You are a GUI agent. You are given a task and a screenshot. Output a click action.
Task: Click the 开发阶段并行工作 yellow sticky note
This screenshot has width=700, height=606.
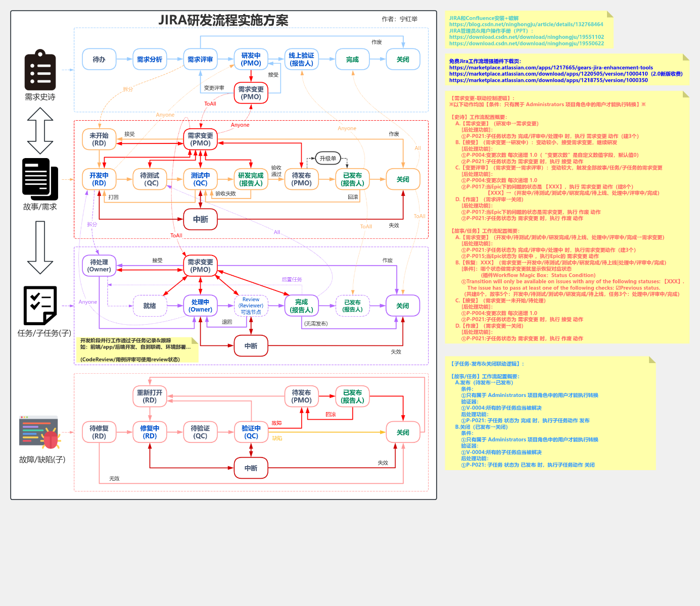click(137, 350)
